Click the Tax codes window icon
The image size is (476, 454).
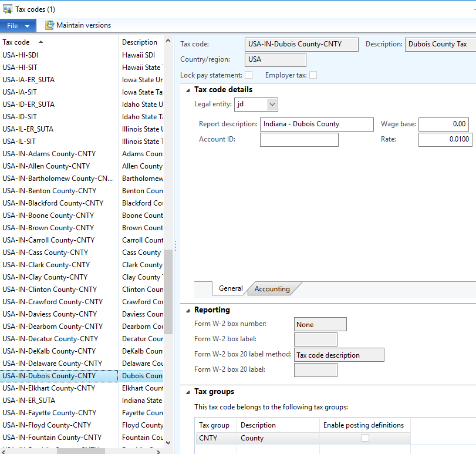click(x=8, y=9)
